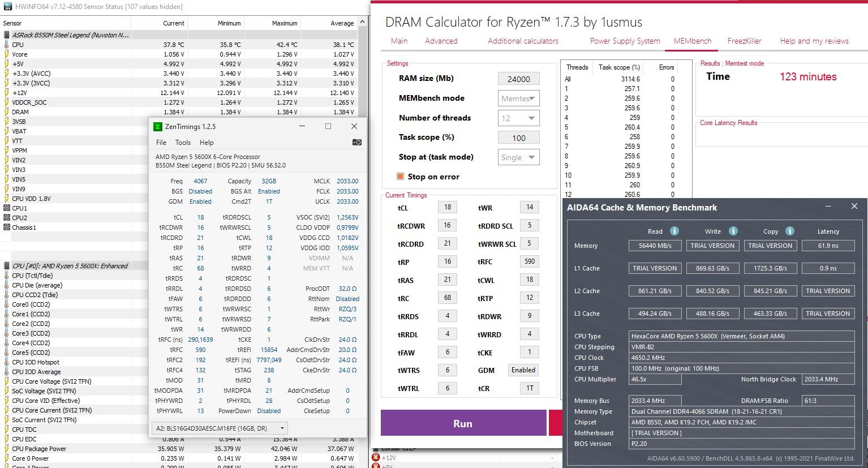Click the Vcore voltage sensor icon in HWiNFO

coord(6,54)
